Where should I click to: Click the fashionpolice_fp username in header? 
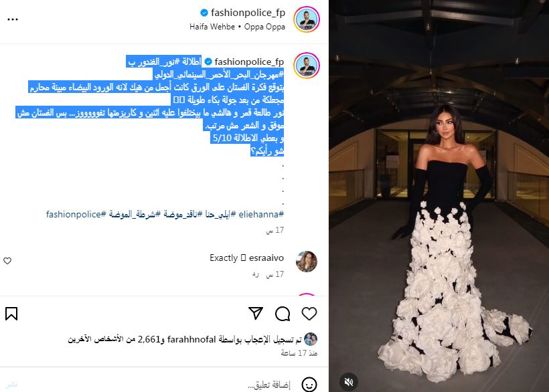click(x=248, y=13)
